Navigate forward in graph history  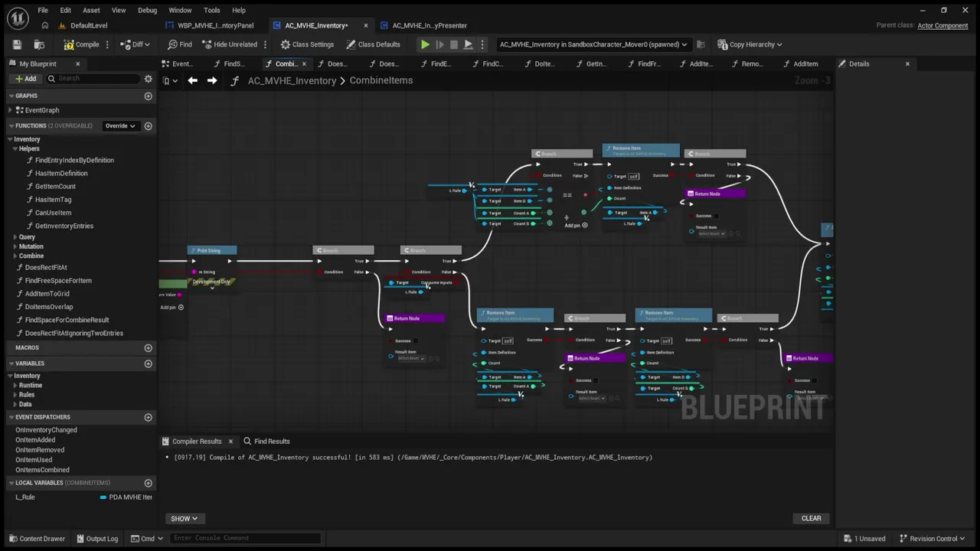(x=212, y=80)
